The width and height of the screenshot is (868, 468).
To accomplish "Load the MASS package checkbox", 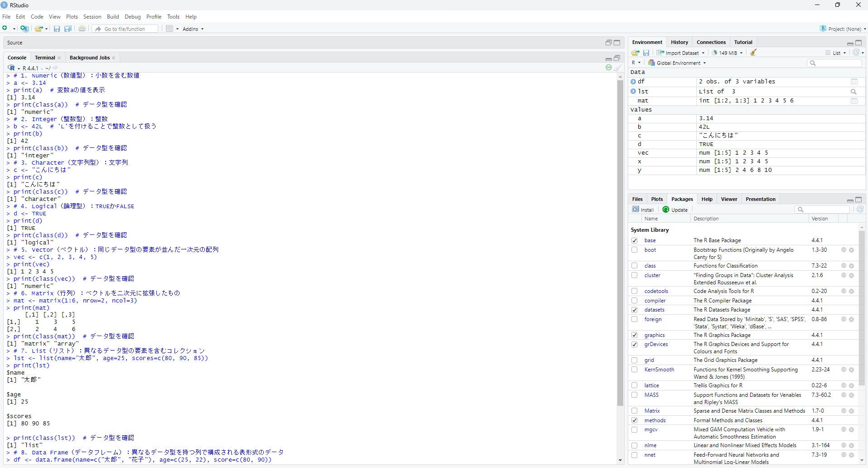I will point(635,395).
